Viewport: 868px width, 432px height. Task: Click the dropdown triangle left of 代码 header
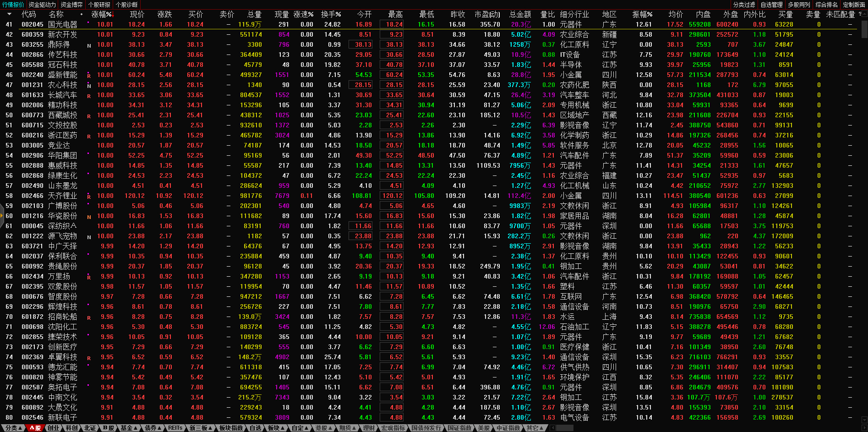coord(9,14)
